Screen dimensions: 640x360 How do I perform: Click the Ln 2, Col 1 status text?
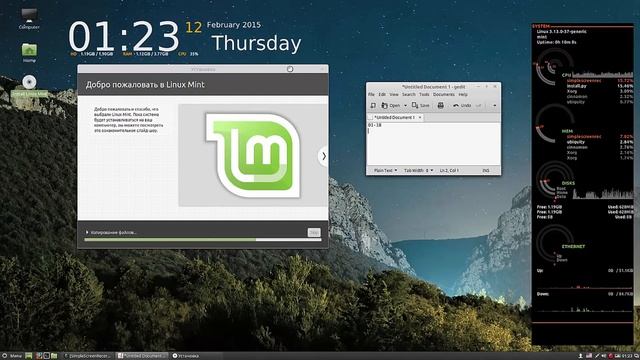[449, 170]
